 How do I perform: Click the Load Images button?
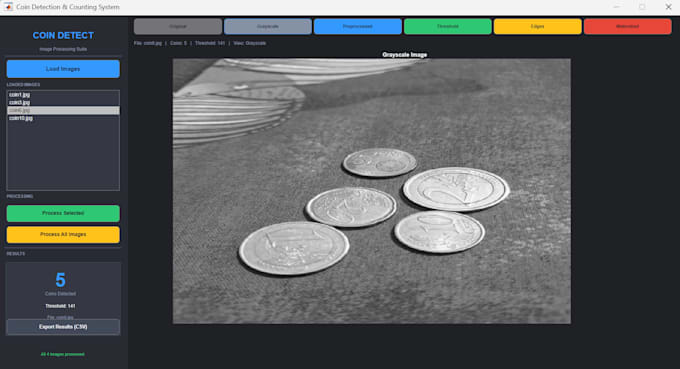(63, 69)
